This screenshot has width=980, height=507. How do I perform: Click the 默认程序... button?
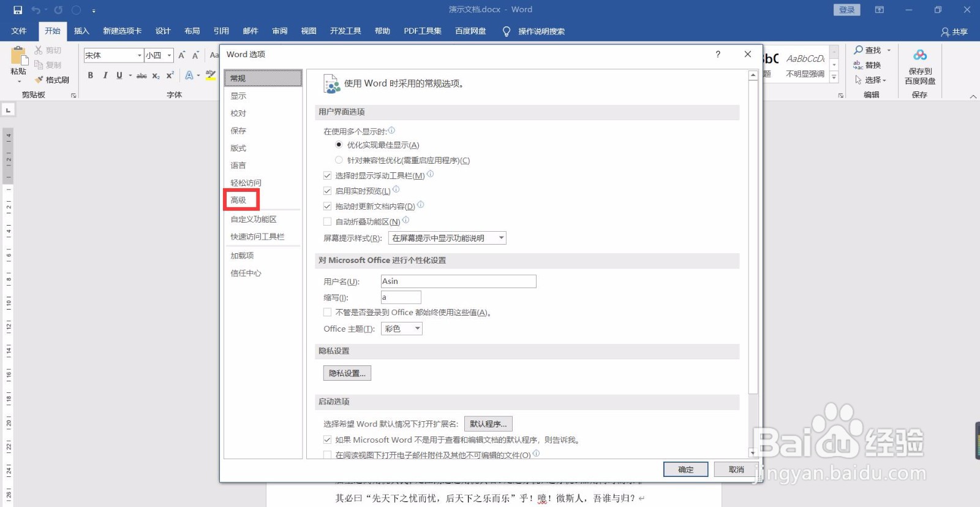tap(488, 424)
